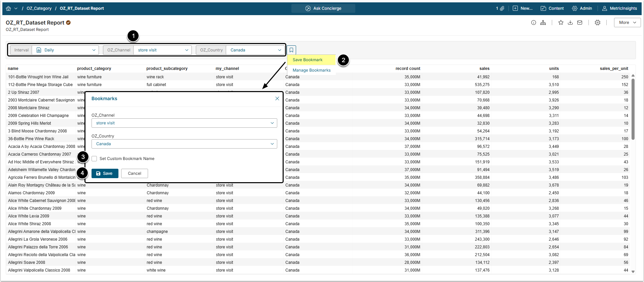644x282 pixels.
Task: Close the Bookmarks dialog
Action: [x=277, y=98]
